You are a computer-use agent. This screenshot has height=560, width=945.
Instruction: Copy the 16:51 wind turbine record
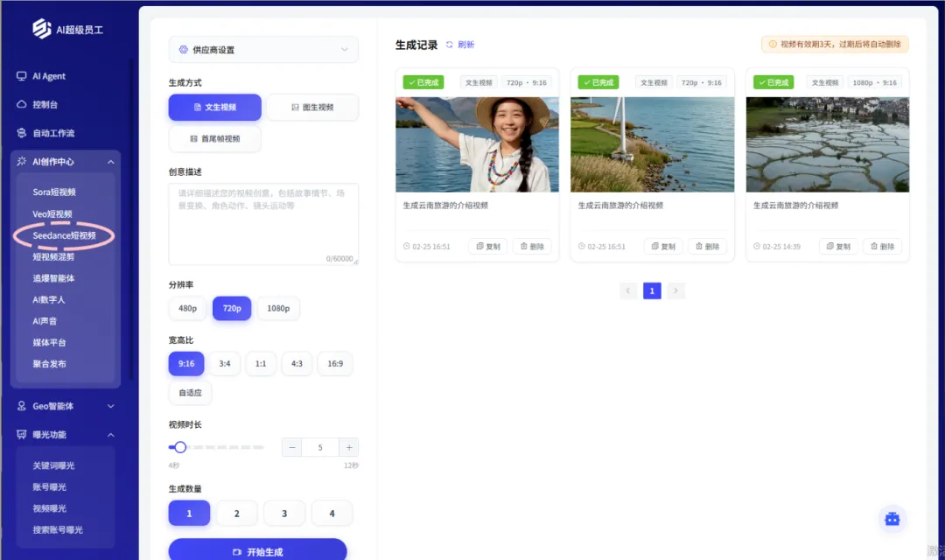[x=663, y=247]
